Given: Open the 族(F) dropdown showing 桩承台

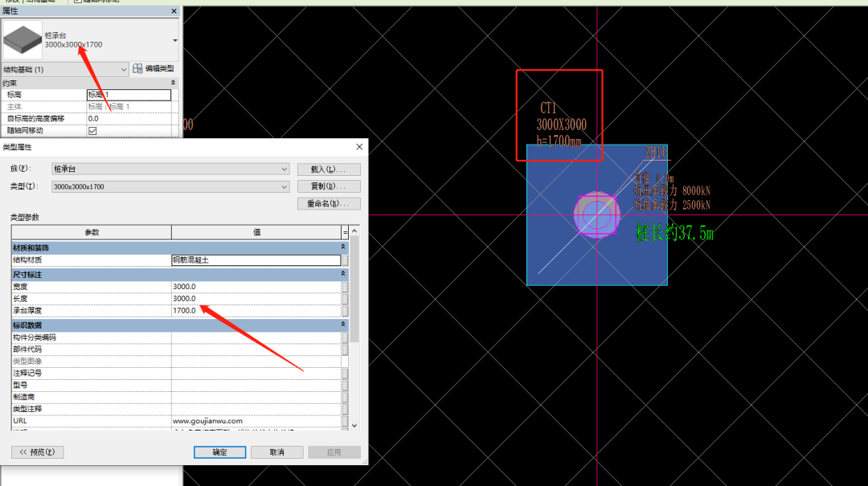Looking at the screenshot, I should tap(170, 169).
